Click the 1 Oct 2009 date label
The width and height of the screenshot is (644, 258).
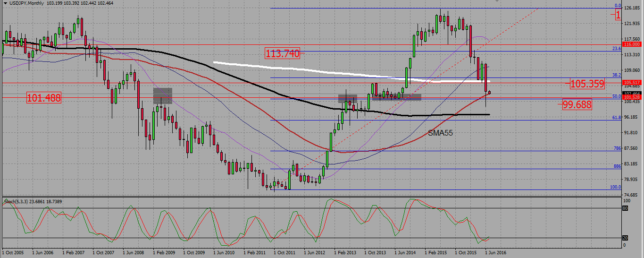coord(194,252)
